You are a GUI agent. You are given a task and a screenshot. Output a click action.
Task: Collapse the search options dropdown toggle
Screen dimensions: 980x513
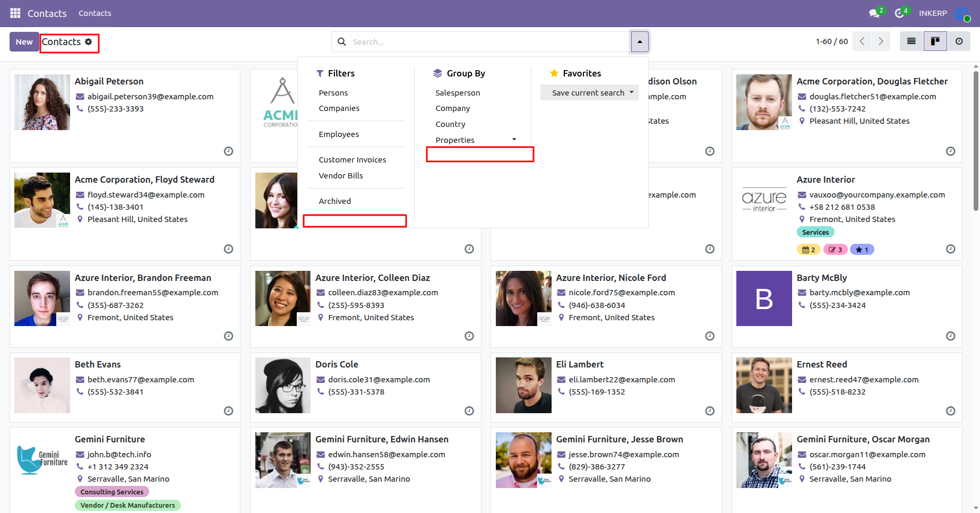(640, 41)
